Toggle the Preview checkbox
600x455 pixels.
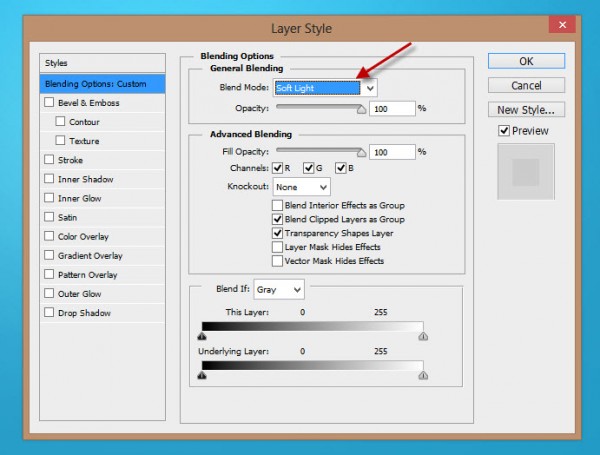pyautogui.click(x=504, y=131)
